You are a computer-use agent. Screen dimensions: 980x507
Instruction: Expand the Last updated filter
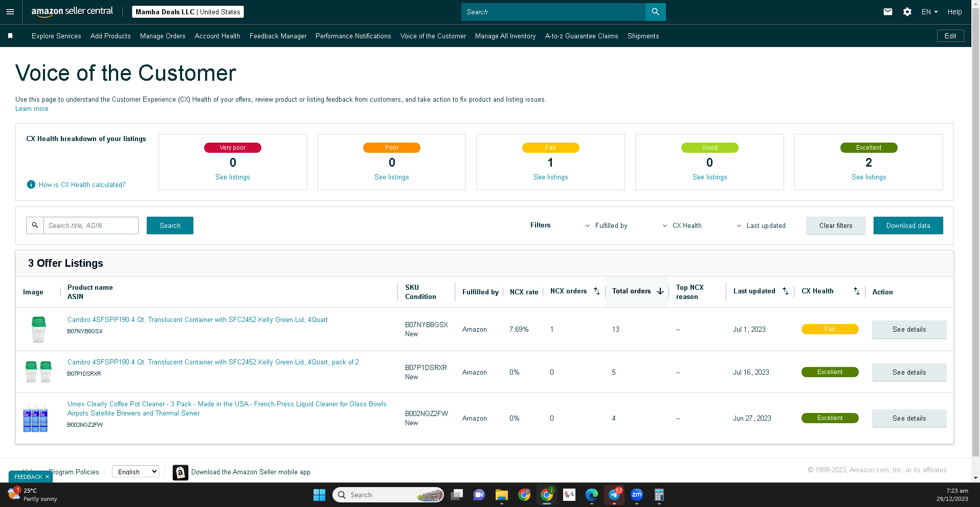click(761, 225)
